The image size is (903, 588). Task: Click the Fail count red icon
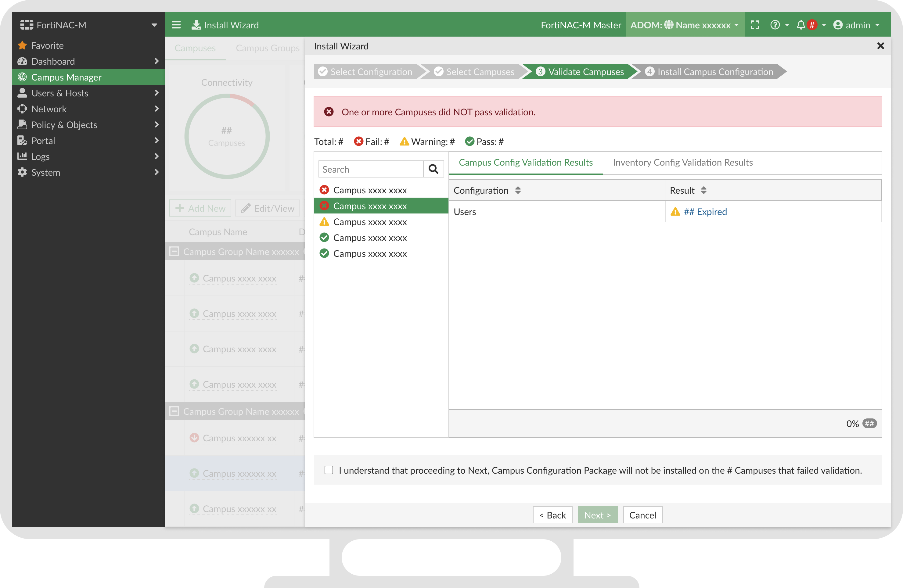coord(358,142)
